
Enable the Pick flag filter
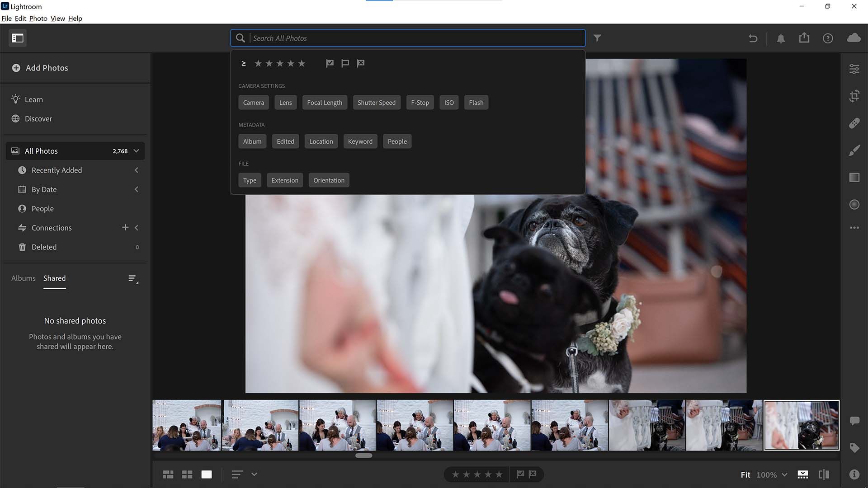pyautogui.click(x=330, y=63)
